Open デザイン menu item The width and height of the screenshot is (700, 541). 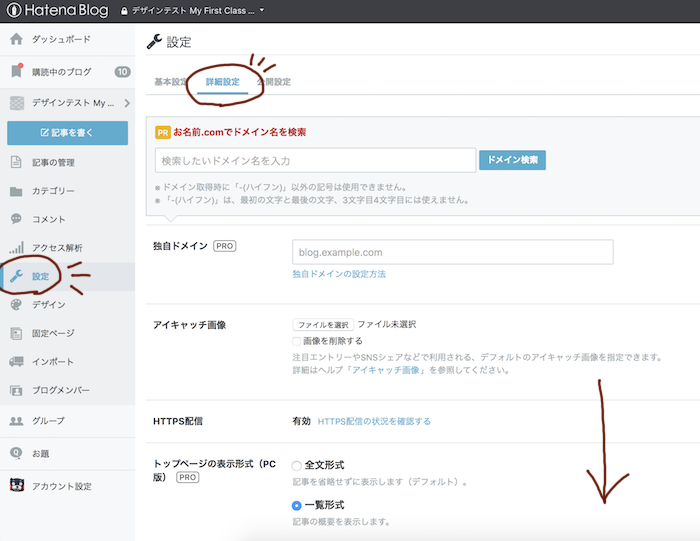click(67, 305)
